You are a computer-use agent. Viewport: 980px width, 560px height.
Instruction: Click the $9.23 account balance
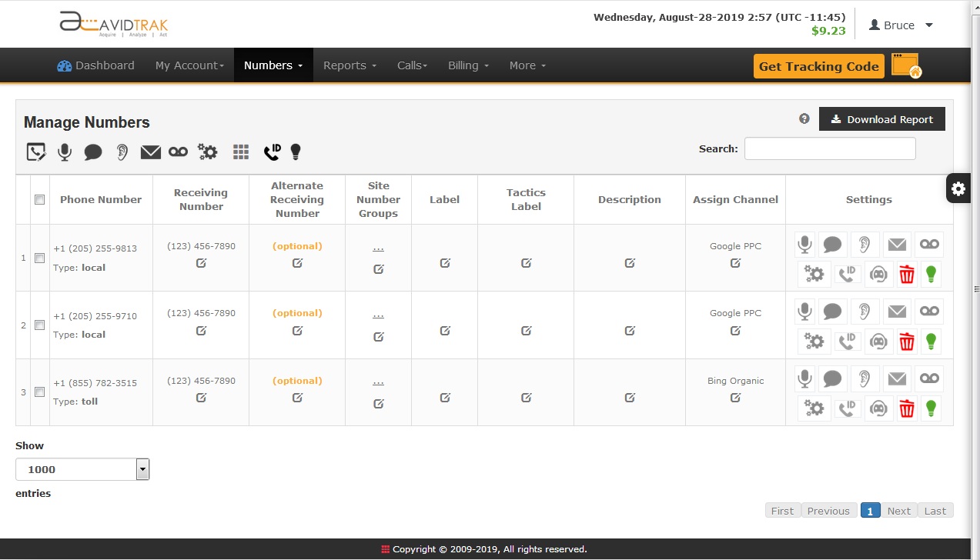828,32
